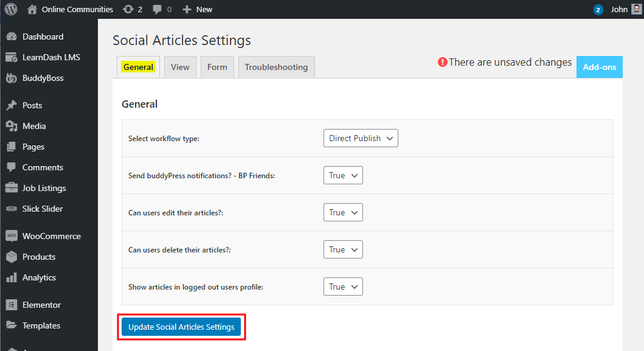Open John's profile menu

point(619,9)
